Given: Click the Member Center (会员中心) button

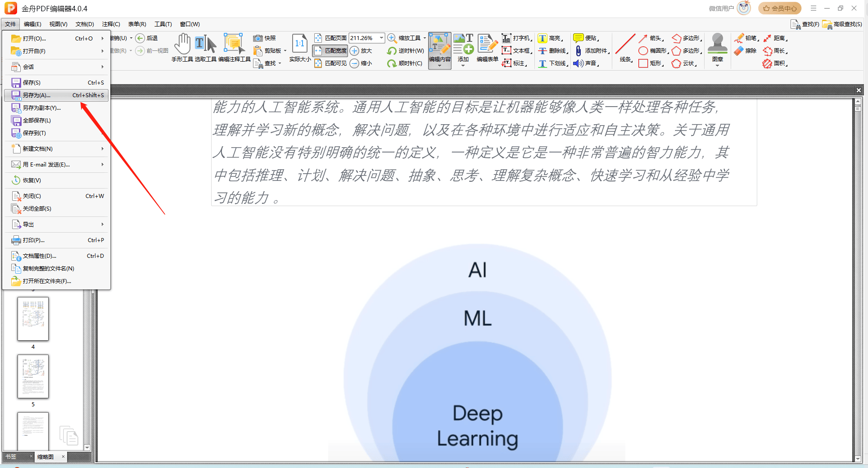Looking at the screenshot, I should [780, 8].
